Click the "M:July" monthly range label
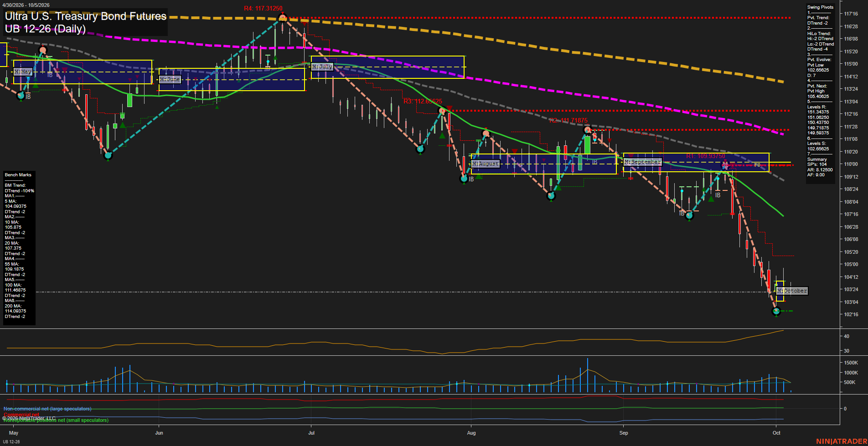 322,67
